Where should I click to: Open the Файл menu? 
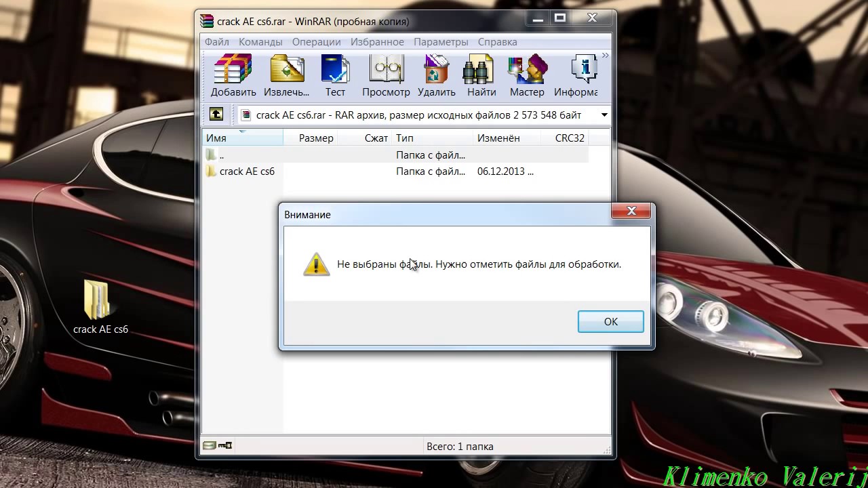pyautogui.click(x=217, y=42)
